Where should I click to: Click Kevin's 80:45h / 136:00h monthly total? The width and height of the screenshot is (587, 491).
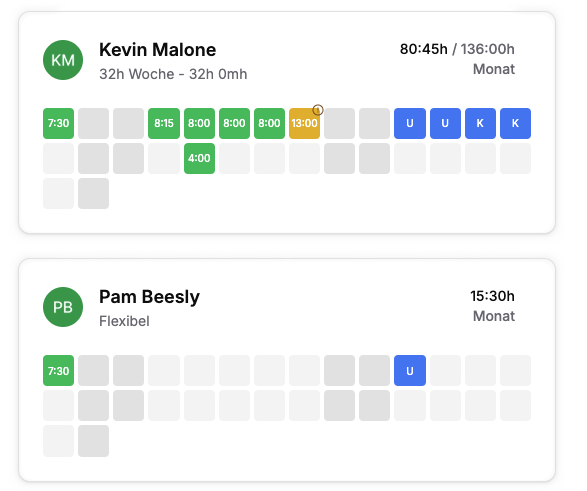[x=457, y=49]
